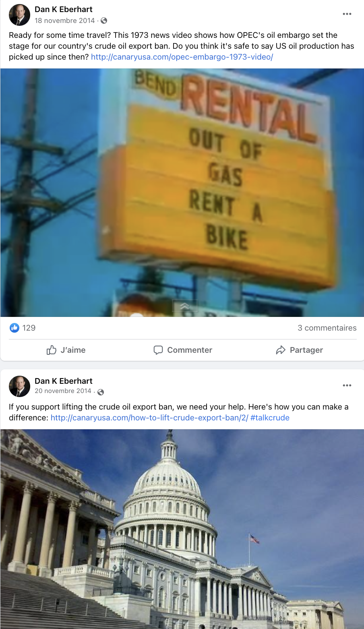The width and height of the screenshot is (364, 629).
Task: Click Dan K Eberhart's avatar on the second post
Action: (19, 387)
